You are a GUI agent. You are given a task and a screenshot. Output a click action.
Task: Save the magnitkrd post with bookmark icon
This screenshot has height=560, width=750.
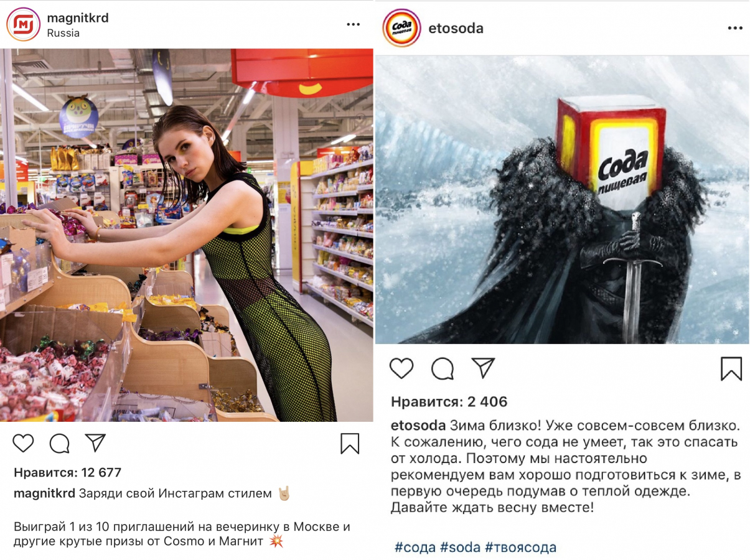[350, 443]
